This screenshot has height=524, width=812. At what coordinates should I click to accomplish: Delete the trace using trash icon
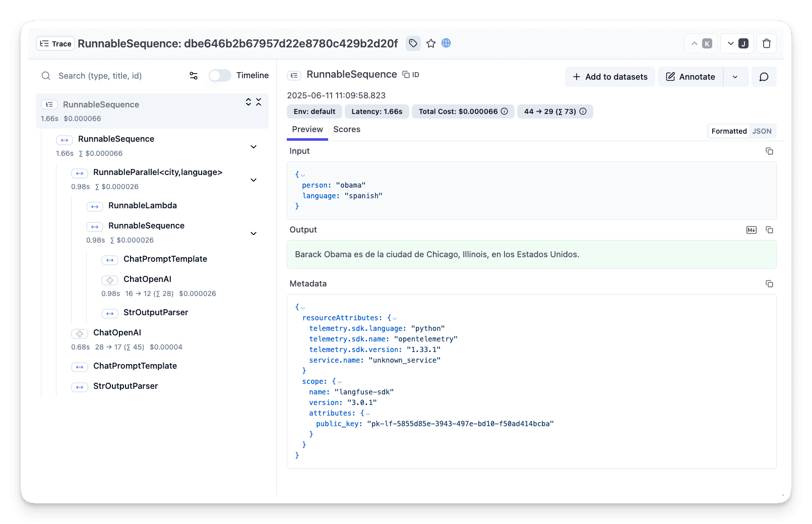pos(766,44)
